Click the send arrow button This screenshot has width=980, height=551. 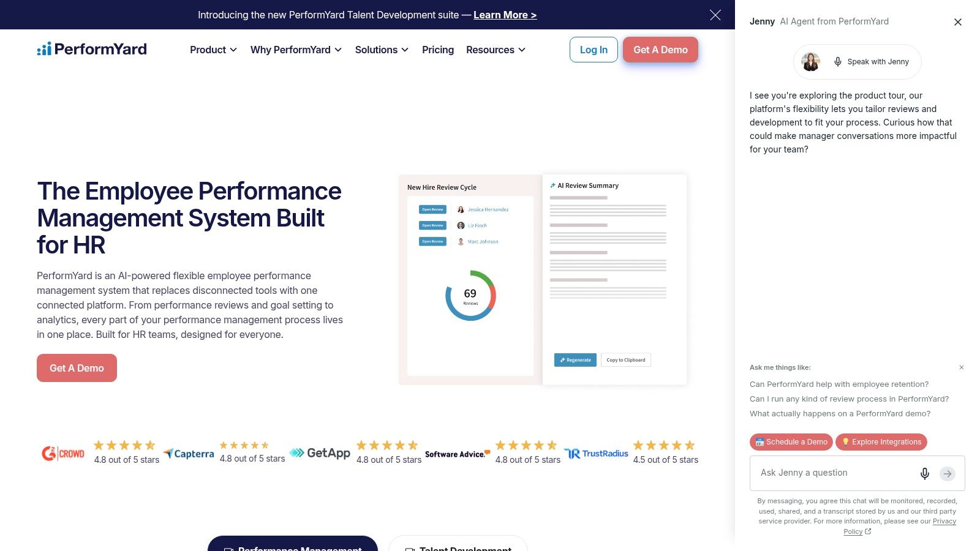[x=948, y=473]
